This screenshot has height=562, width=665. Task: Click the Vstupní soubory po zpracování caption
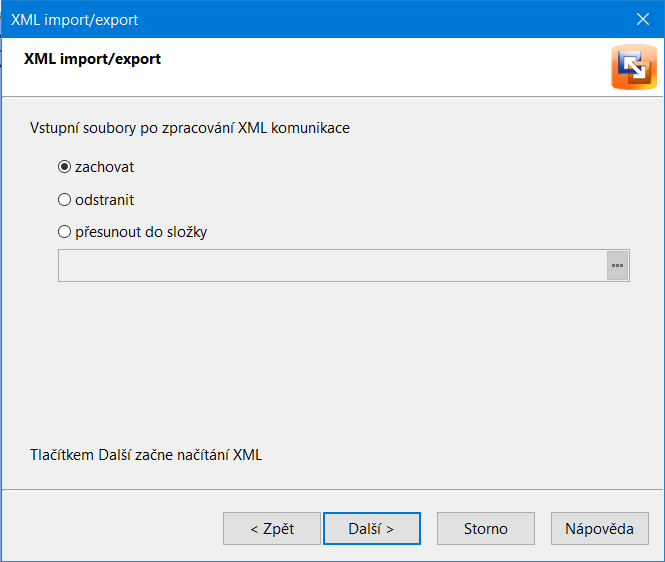click(x=190, y=128)
